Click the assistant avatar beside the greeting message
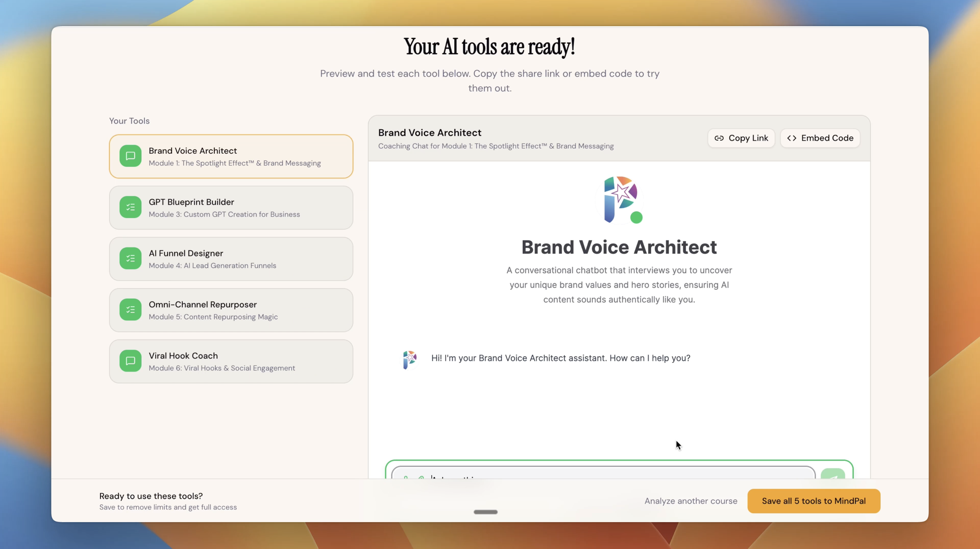The height and width of the screenshot is (549, 980). click(409, 359)
